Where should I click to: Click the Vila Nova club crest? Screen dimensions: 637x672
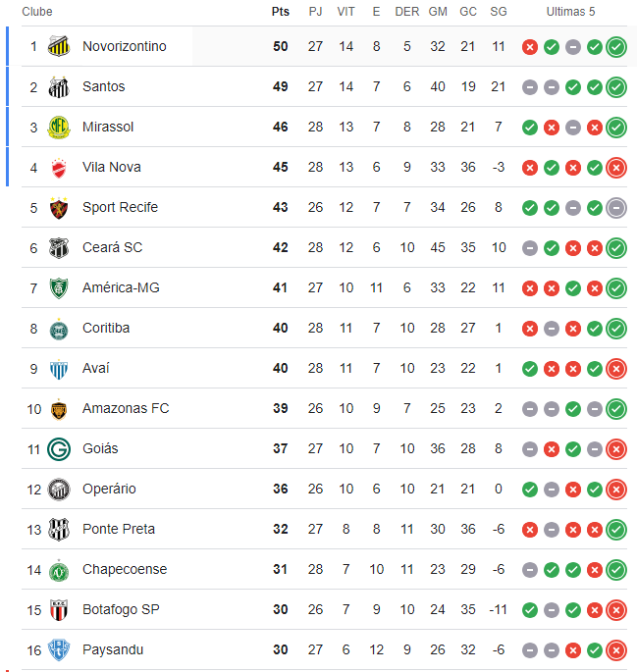click(59, 167)
